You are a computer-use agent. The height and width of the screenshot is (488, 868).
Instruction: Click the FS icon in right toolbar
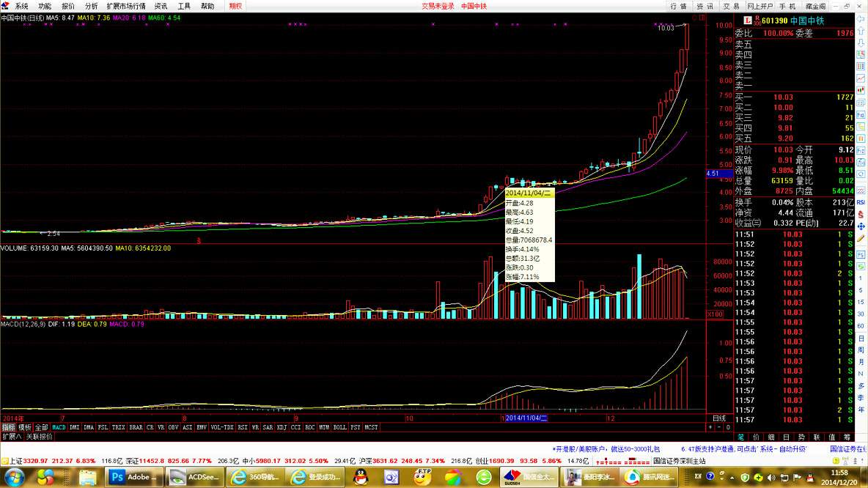(861, 254)
